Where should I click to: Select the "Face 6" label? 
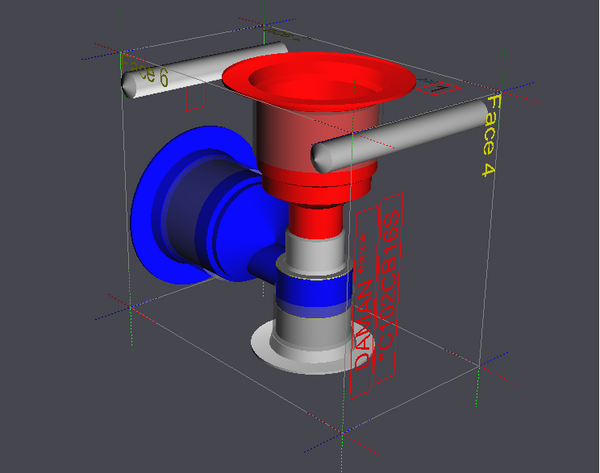click(x=144, y=71)
